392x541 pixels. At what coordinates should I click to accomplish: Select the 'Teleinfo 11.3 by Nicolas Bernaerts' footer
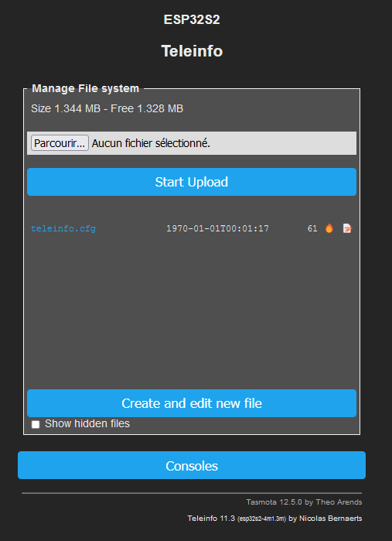pyautogui.click(x=274, y=519)
